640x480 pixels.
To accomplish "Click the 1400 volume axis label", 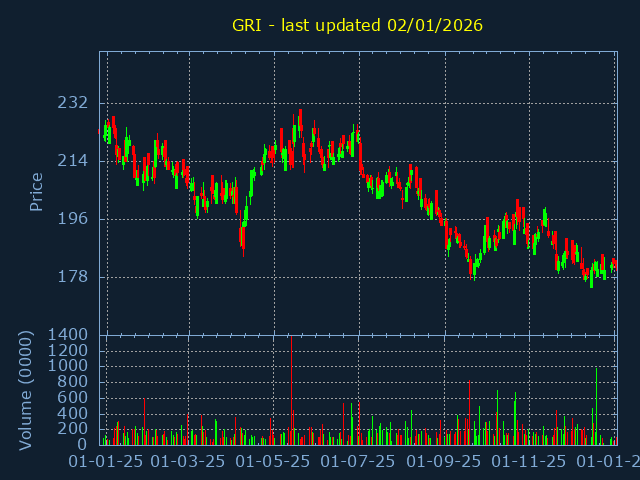I will [x=66, y=334].
